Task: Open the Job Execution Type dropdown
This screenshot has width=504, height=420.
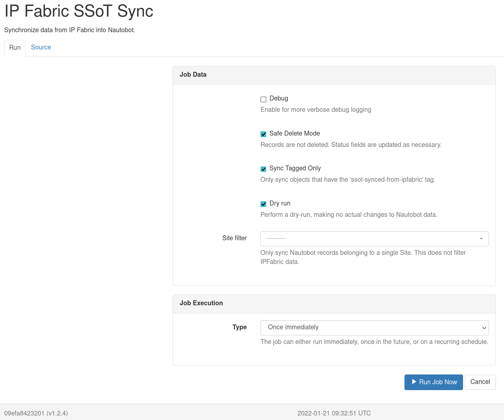Action: click(x=374, y=328)
